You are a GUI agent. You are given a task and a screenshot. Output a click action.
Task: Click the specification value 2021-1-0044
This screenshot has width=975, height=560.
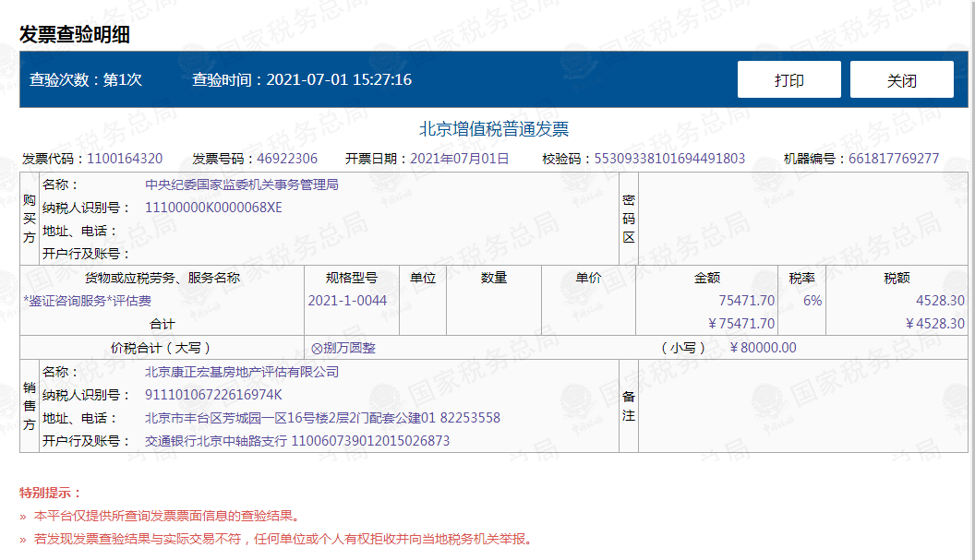point(347,301)
